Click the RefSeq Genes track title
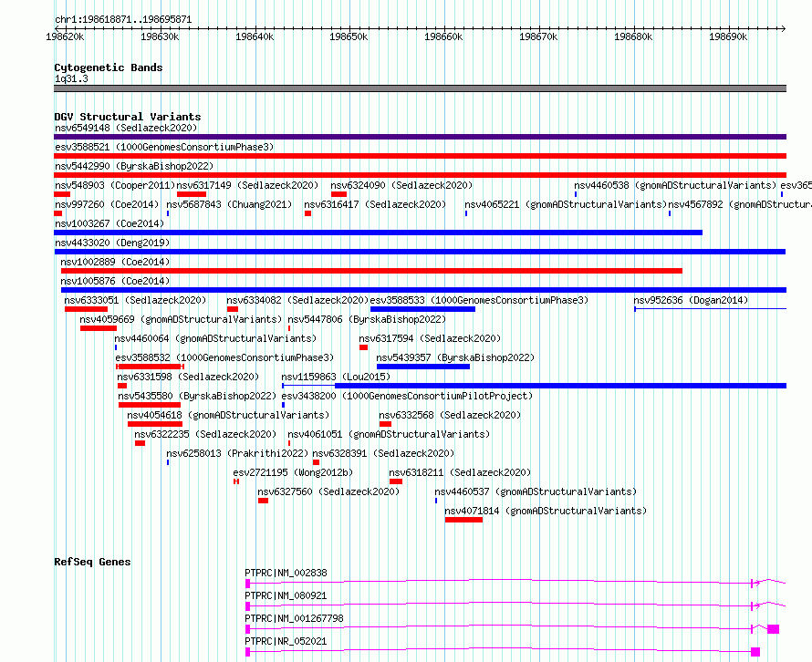The width and height of the screenshot is (812, 662). [x=92, y=562]
